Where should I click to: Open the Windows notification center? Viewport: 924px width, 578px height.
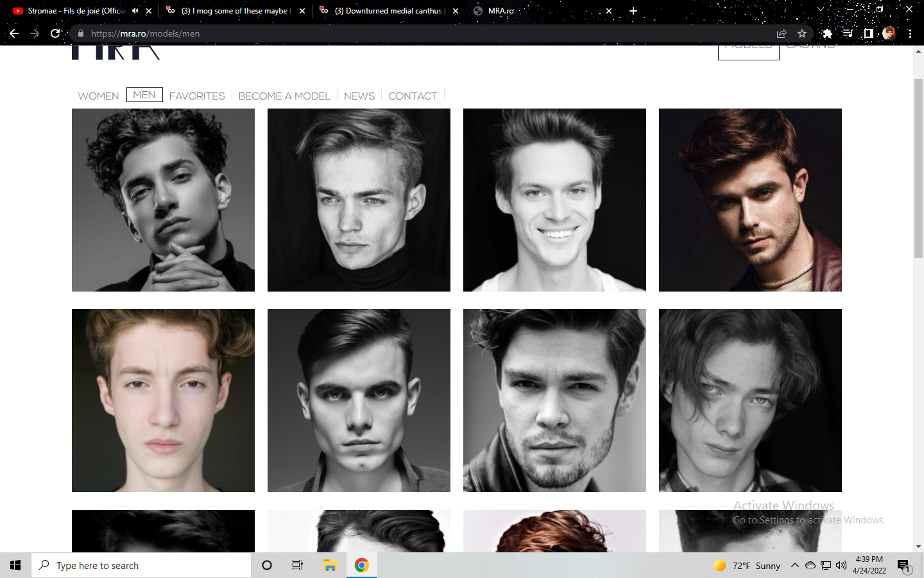(x=904, y=565)
